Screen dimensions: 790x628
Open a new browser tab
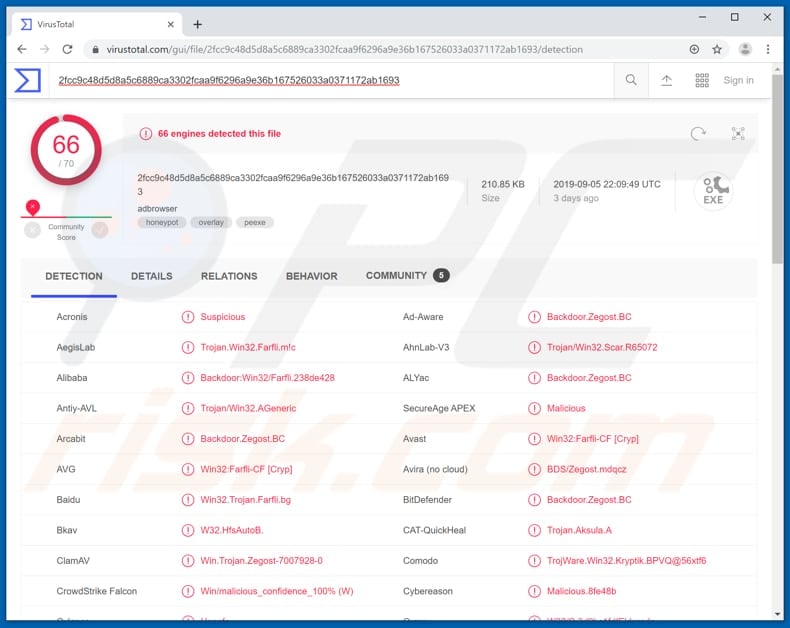point(198,24)
